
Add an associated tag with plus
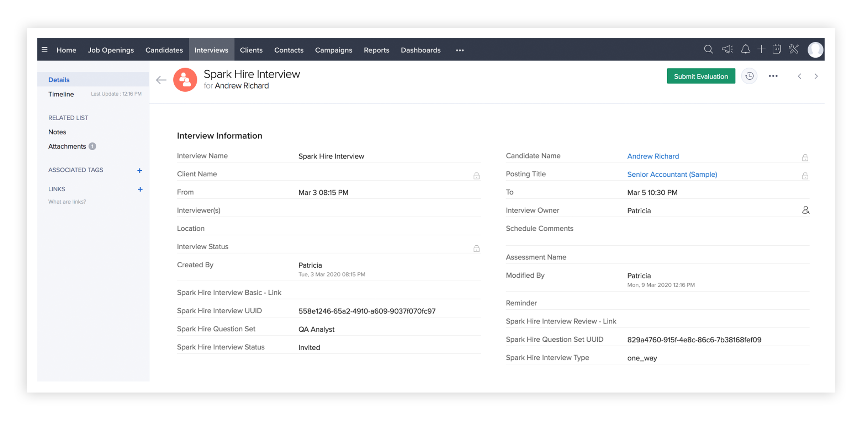(140, 171)
